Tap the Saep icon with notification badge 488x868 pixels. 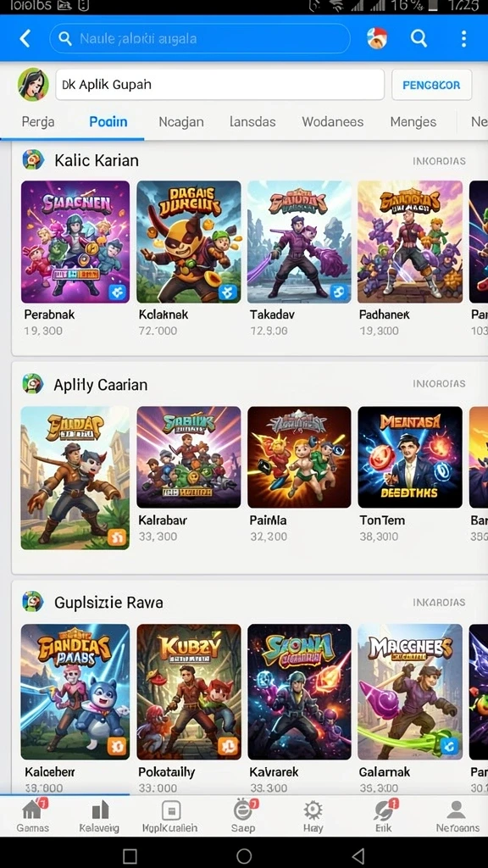pos(243,816)
